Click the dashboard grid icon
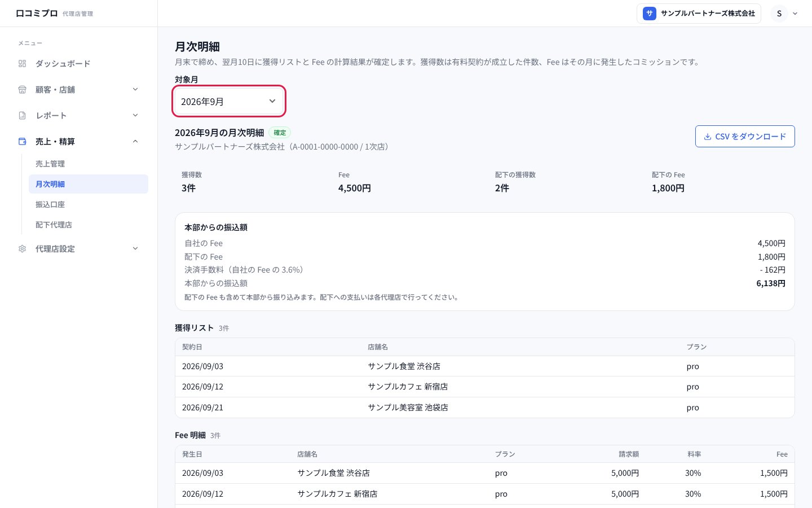 [23, 64]
